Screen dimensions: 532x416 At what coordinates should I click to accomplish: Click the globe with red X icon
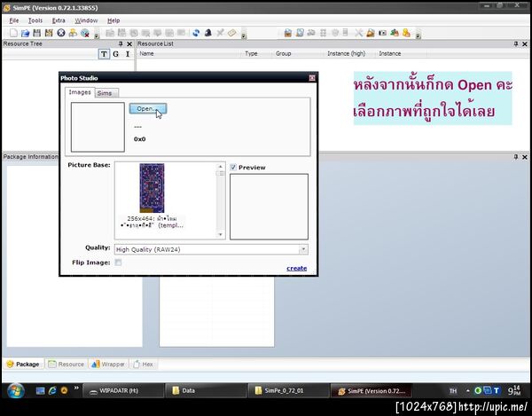(85, 33)
